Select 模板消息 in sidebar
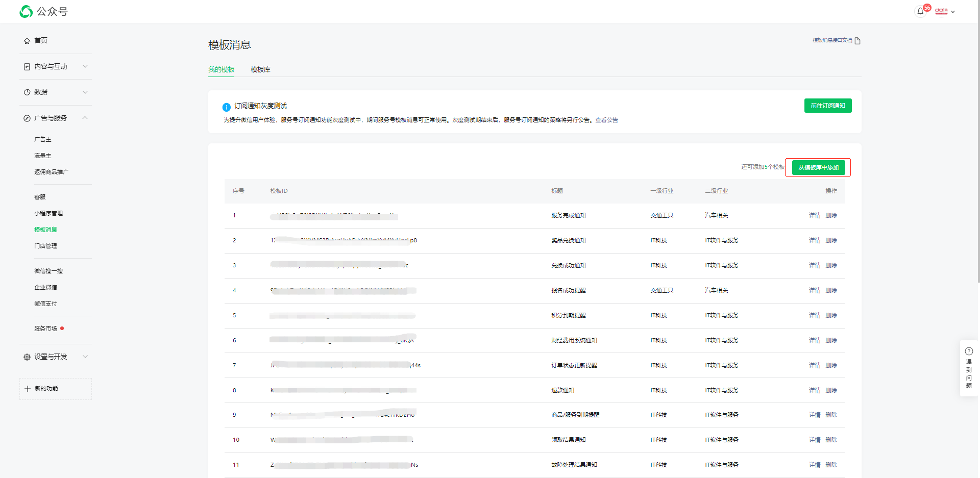Screen dimensions: 980x478 [45, 230]
